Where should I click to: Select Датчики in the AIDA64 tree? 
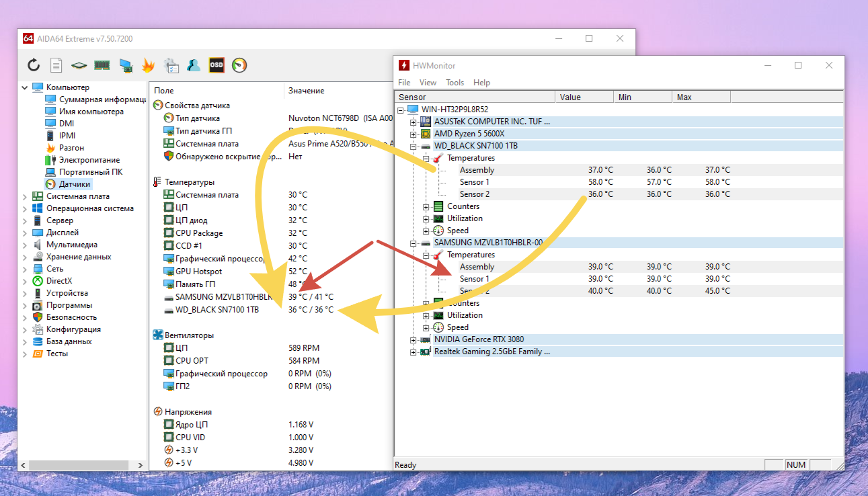click(x=75, y=184)
